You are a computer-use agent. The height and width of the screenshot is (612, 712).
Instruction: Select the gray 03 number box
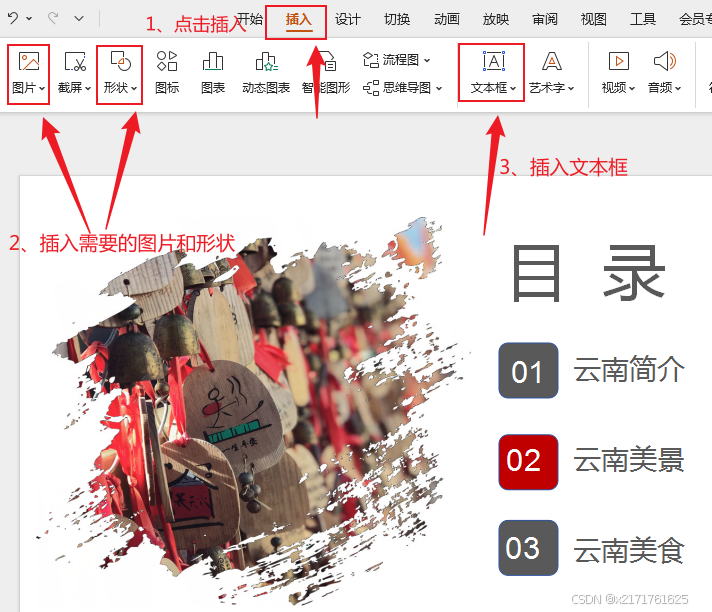pyautogui.click(x=529, y=548)
